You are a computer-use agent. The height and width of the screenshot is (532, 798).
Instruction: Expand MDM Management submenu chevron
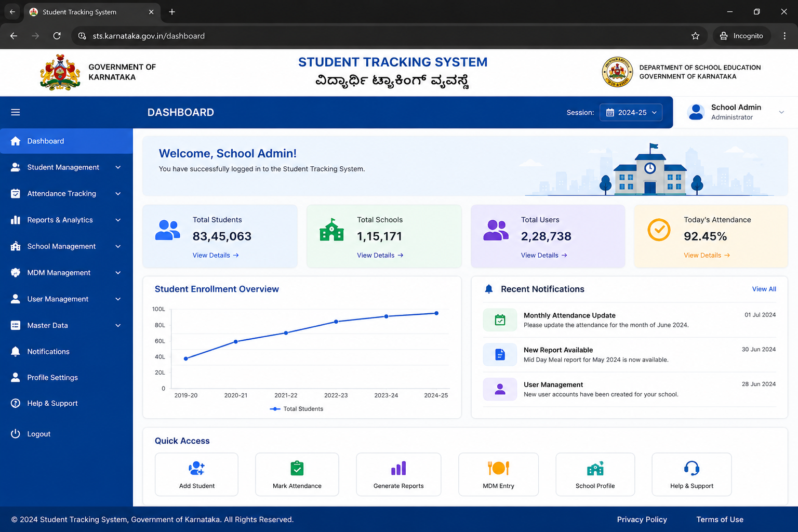pos(118,273)
